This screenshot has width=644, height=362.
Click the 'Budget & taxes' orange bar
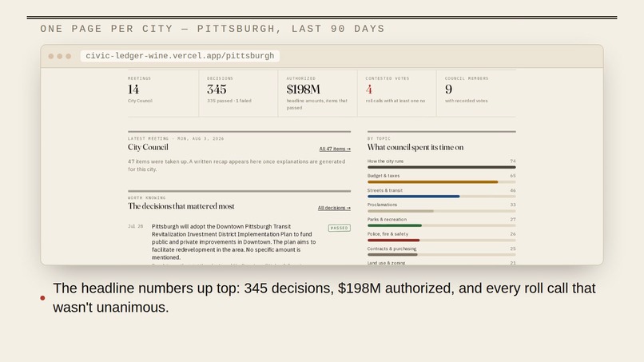tap(432, 181)
